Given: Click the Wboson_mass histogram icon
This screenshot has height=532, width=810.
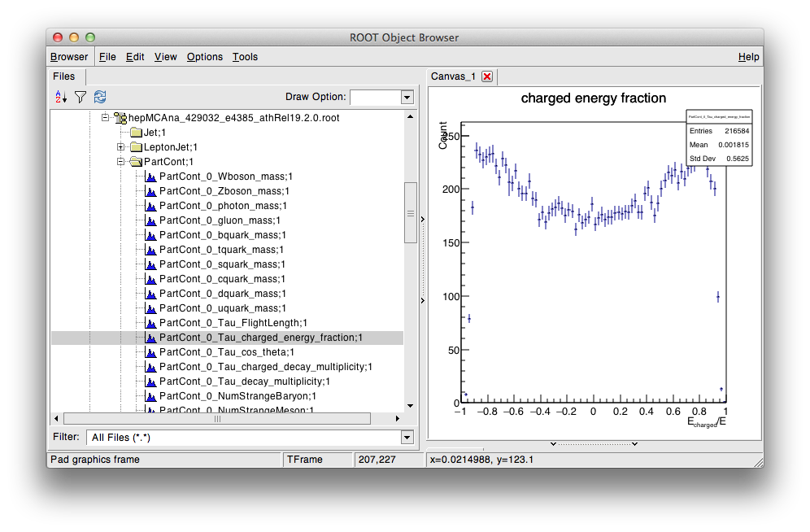Looking at the screenshot, I should click(150, 177).
